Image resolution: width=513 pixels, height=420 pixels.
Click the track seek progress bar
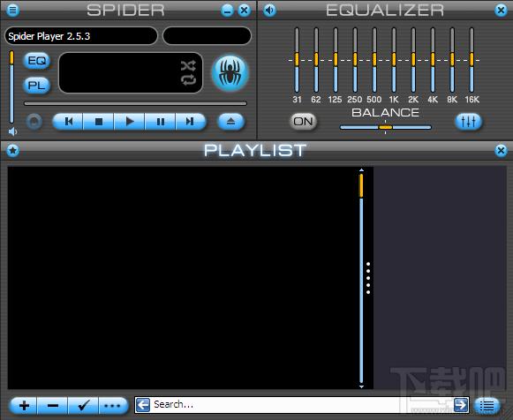(x=135, y=103)
